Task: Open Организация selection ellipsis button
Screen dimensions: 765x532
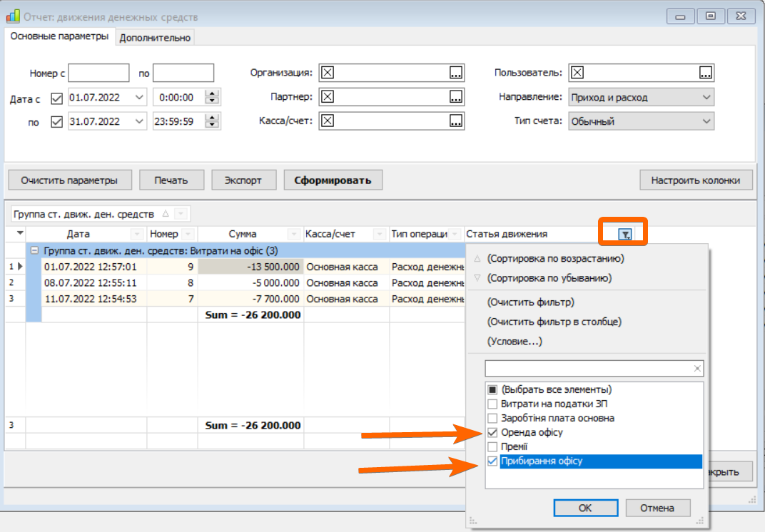Action: point(456,73)
